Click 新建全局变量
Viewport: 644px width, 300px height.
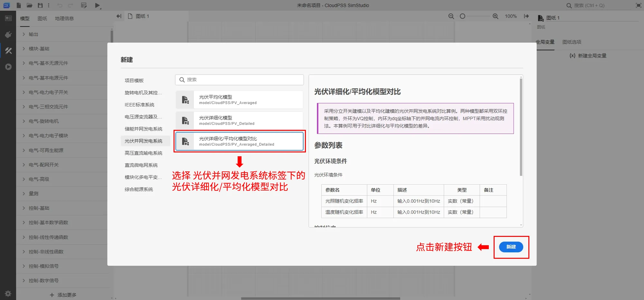point(588,55)
